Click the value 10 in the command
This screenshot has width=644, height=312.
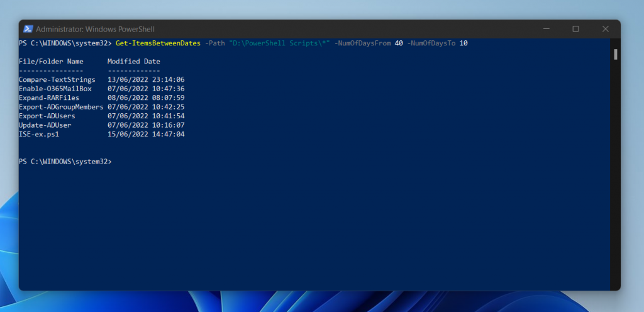click(464, 43)
